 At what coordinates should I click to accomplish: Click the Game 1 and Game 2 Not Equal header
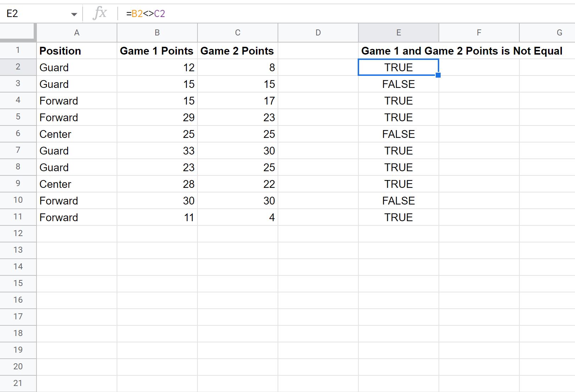462,51
